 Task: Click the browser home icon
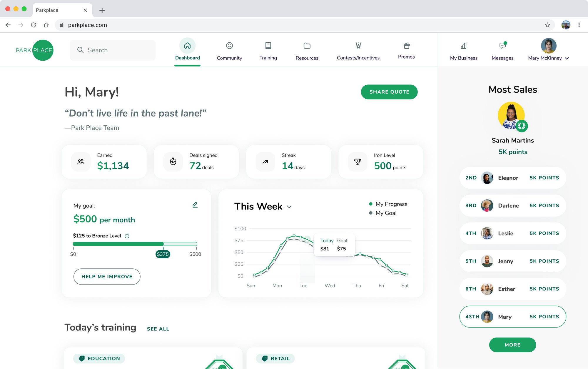tap(46, 25)
